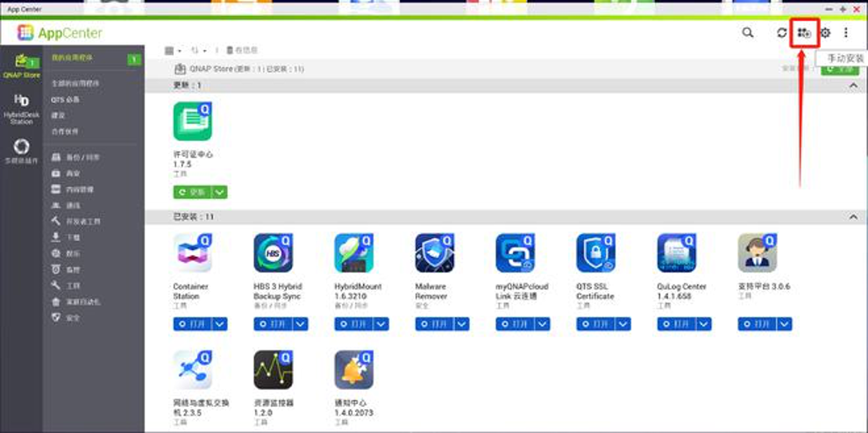
Task: Click the Volume Info toolbar item
Action: [242, 50]
